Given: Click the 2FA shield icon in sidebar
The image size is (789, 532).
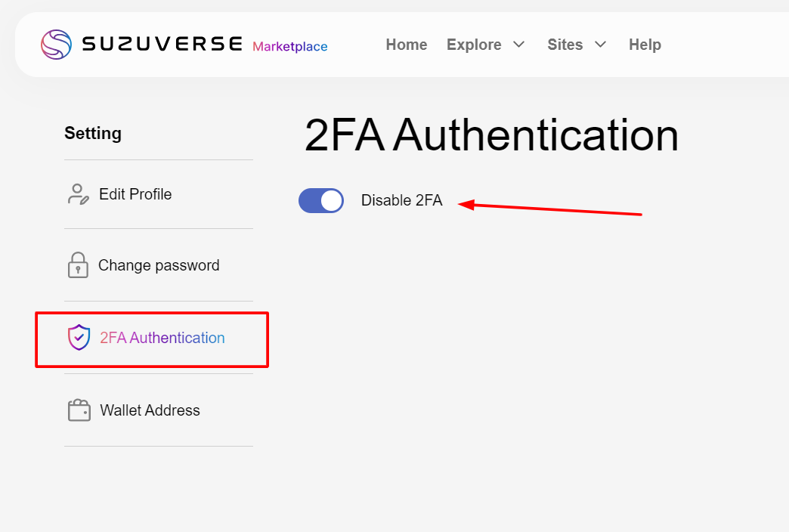Looking at the screenshot, I should click(79, 338).
